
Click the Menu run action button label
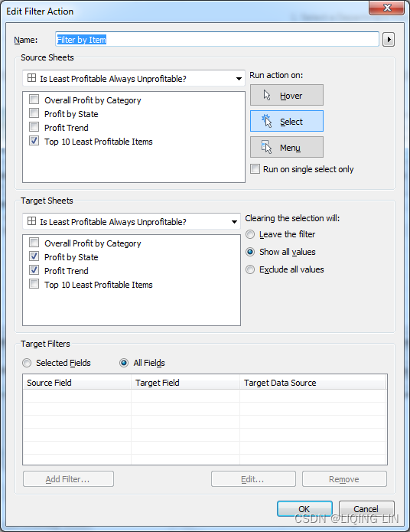click(291, 148)
